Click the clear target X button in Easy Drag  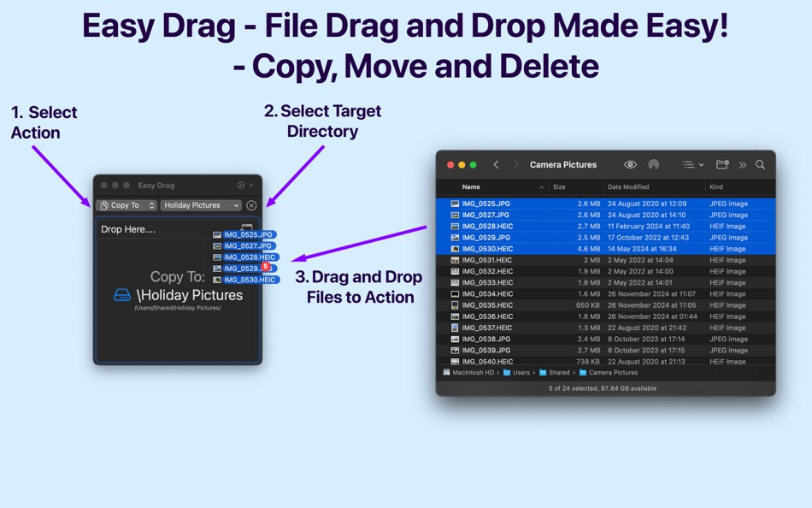click(x=251, y=205)
